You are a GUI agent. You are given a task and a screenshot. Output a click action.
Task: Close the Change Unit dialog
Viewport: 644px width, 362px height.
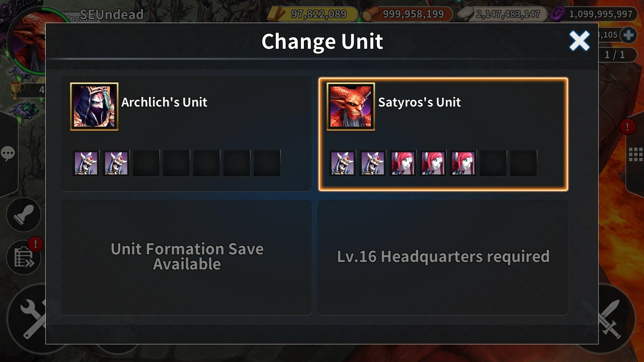pos(579,41)
